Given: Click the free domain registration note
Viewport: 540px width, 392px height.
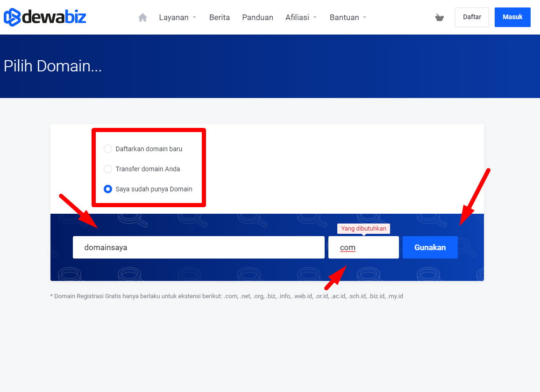Looking at the screenshot, I should (227, 296).
